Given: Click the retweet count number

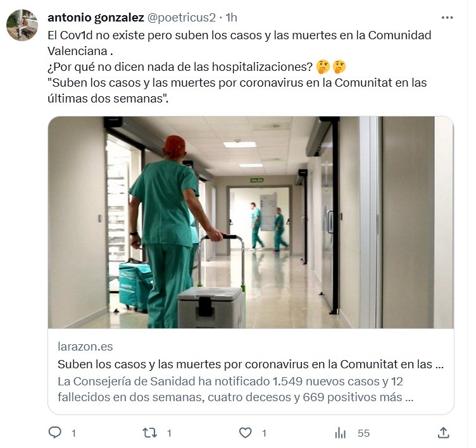Looking at the screenshot, I should 169,433.
